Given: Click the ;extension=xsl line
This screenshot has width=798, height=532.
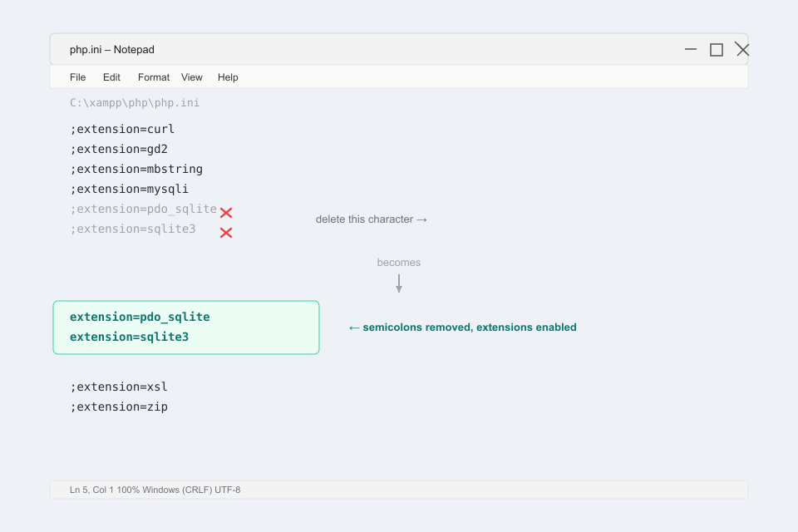Looking at the screenshot, I should [119, 387].
